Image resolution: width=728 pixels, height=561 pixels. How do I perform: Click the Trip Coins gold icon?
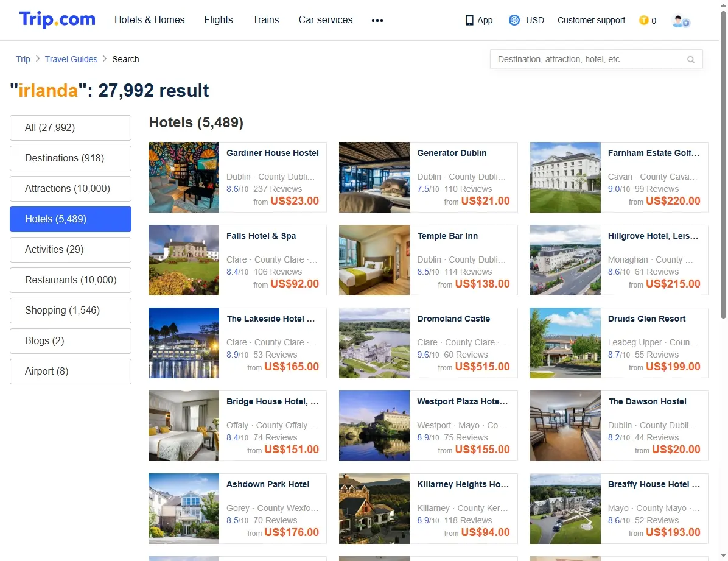click(643, 20)
